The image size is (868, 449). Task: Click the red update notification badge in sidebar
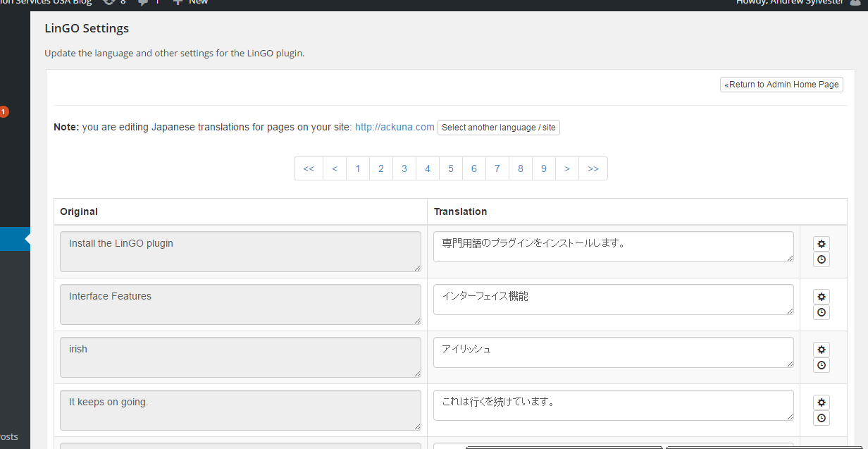(x=4, y=111)
